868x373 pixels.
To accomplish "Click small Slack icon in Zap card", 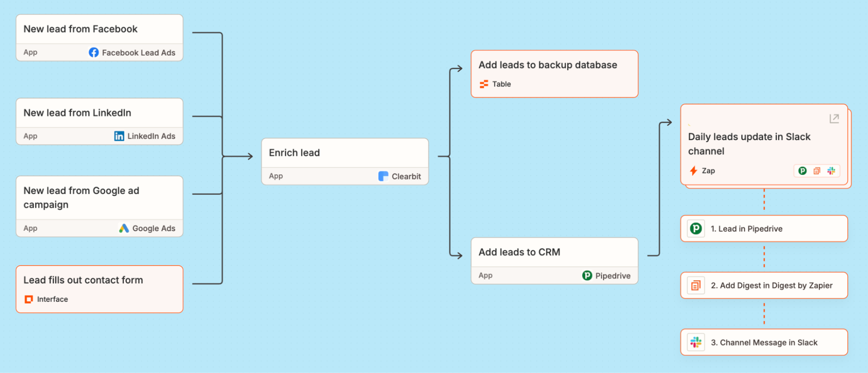I will pos(831,171).
